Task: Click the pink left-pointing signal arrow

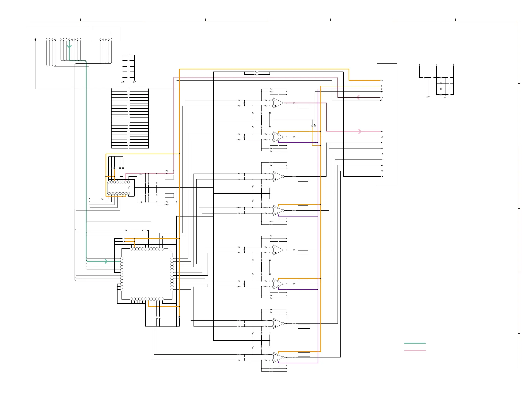Action: [x=358, y=97]
